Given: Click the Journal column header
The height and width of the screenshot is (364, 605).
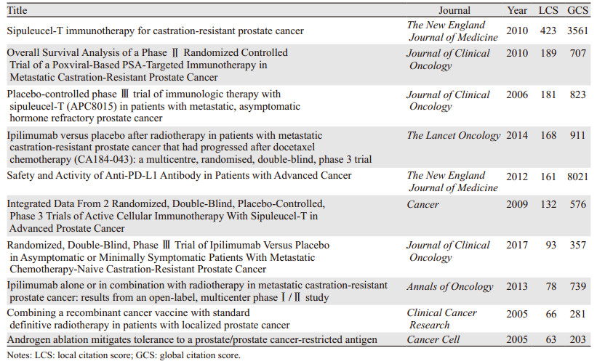Looking at the screenshot, I should coord(454,11).
